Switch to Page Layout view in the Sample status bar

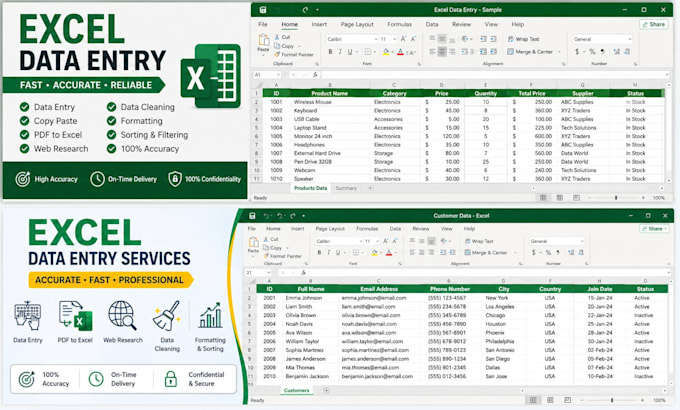(560, 197)
